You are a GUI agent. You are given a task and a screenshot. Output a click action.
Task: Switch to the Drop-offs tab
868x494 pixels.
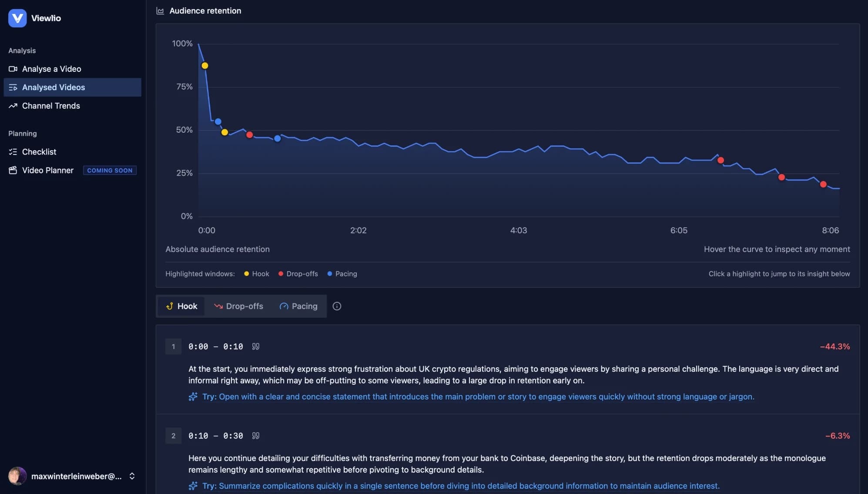click(x=238, y=306)
